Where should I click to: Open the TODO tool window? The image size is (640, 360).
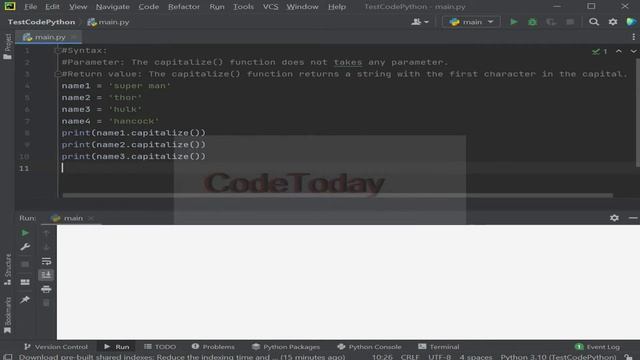click(x=160, y=347)
